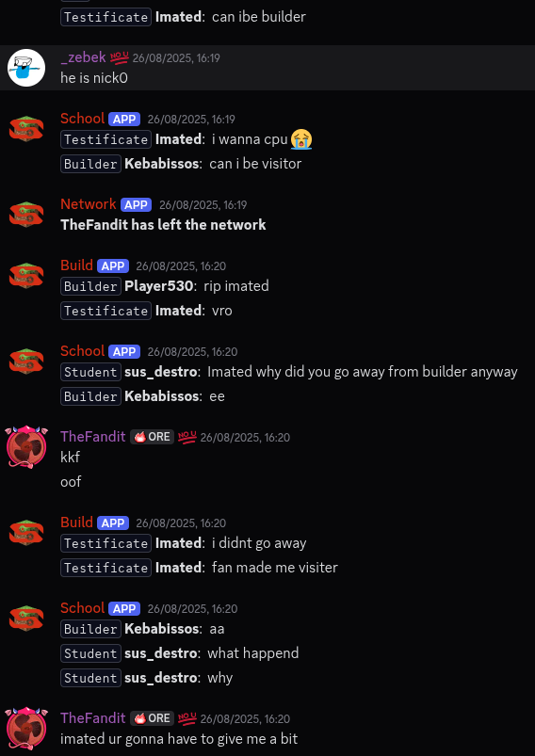Open TheFandit's avatar on the imated message
Image resolution: width=535 pixels, height=756 pixels.
click(27, 729)
